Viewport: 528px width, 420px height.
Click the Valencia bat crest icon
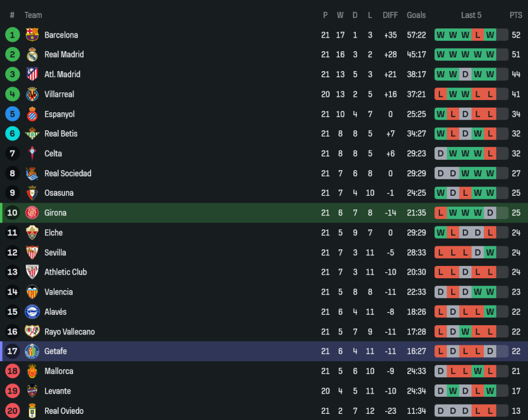(x=32, y=292)
